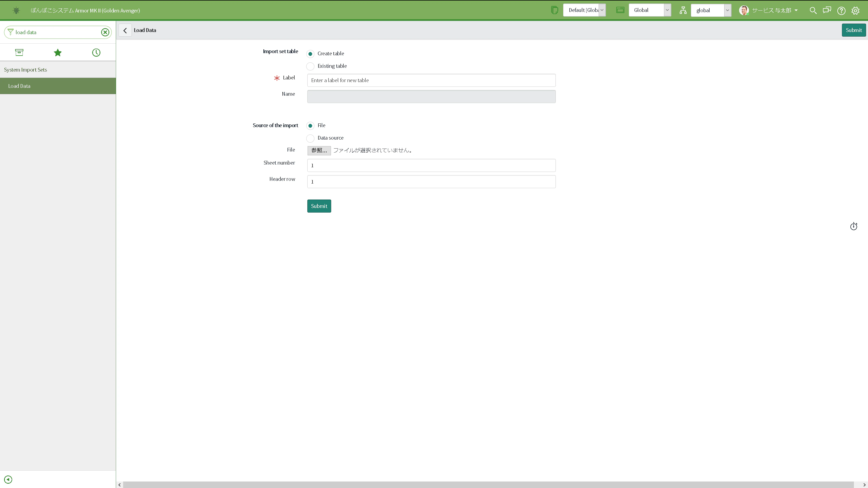Focus the Label input field
This screenshot has width=868, height=488.
pyautogui.click(x=431, y=80)
